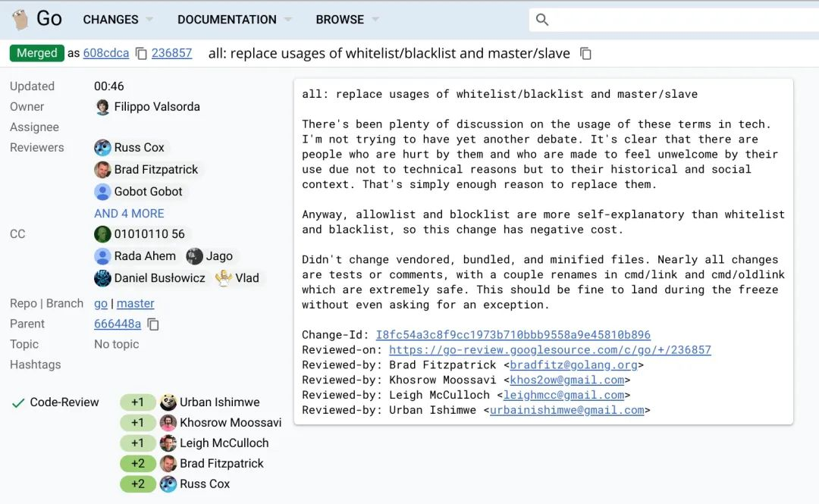Open the go repo link

click(101, 303)
